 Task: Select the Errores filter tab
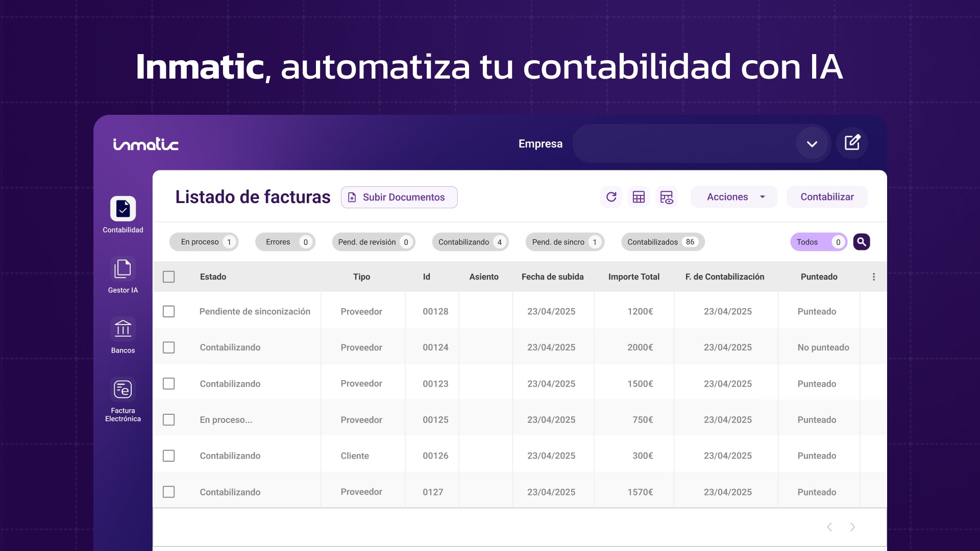285,242
